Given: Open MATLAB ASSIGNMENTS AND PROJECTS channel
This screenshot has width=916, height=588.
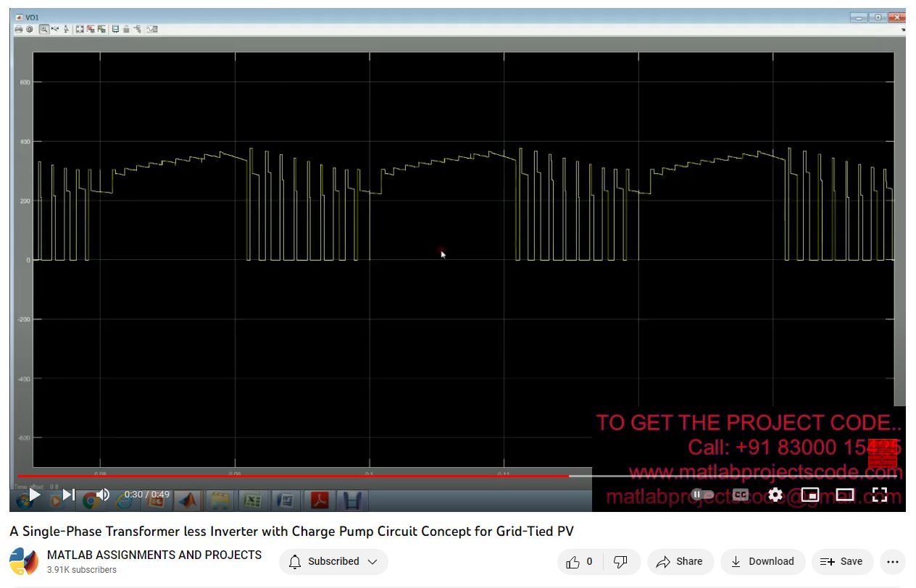Looking at the screenshot, I should pos(154,555).
